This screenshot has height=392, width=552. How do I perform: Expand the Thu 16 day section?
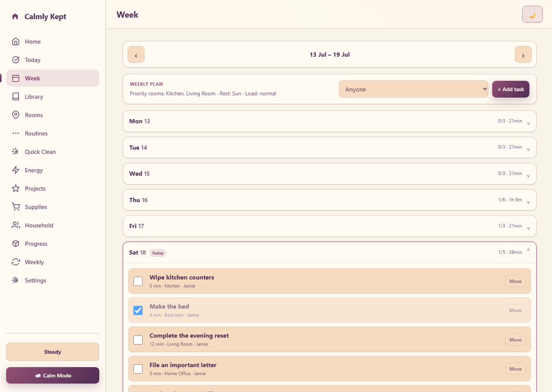tap(329, 200)
